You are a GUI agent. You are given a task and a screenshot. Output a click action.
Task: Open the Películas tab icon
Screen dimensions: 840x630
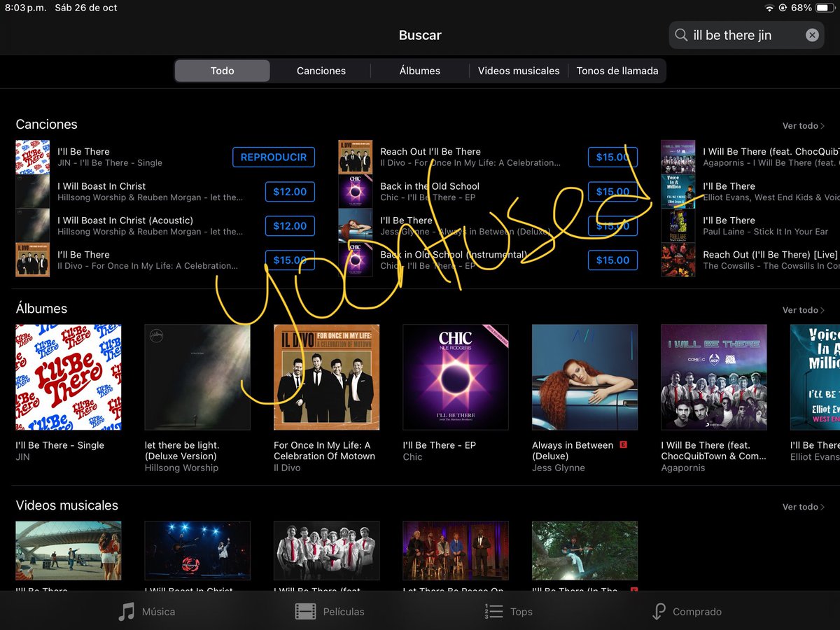tap(305, 611)
